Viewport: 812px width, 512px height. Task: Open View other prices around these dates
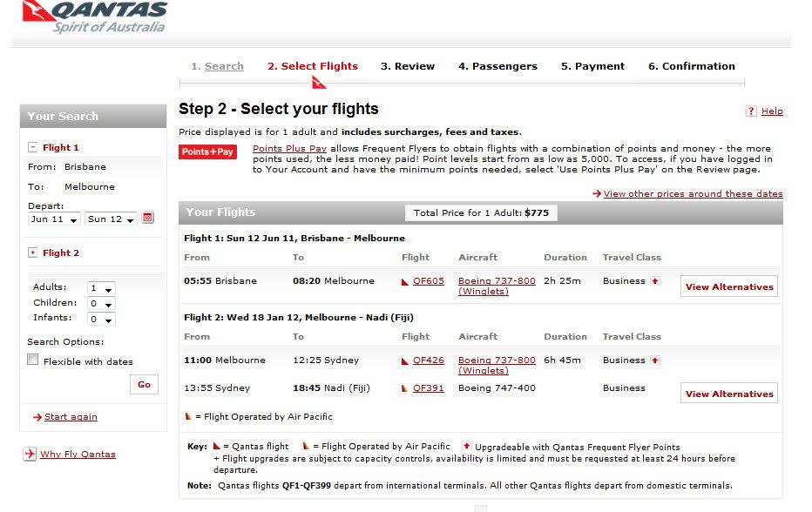coord(693,193)
